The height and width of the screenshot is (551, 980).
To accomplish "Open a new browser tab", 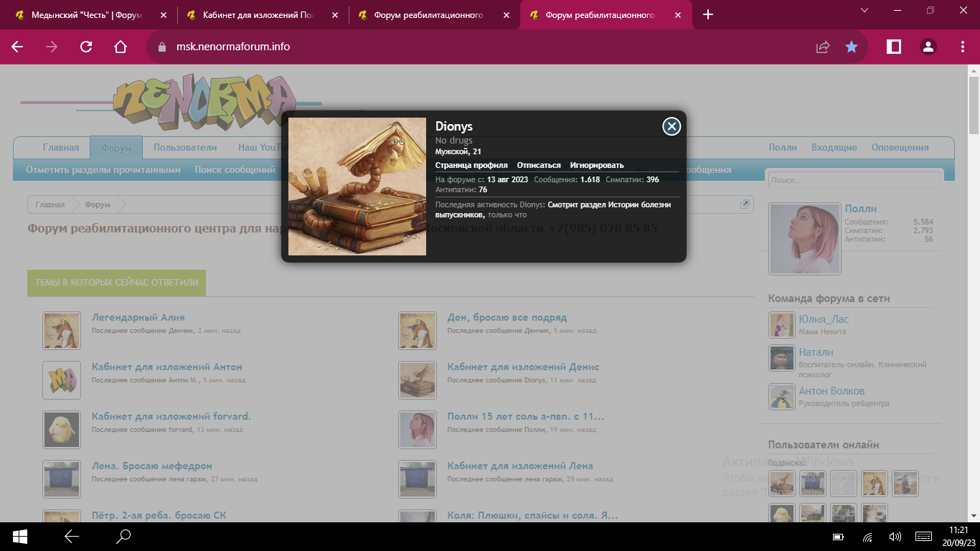I will (x=708, y=14).
